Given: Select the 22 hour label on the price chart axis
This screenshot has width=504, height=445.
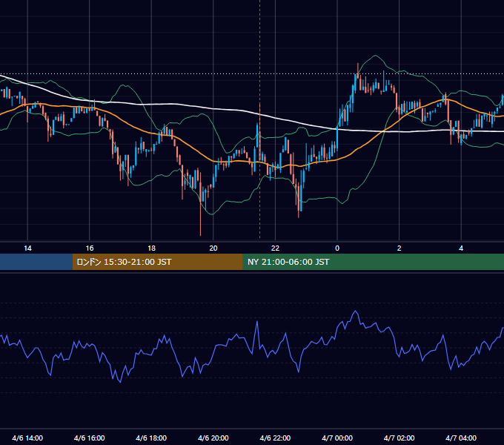Looking at the screenshot, I should point(275,248).
